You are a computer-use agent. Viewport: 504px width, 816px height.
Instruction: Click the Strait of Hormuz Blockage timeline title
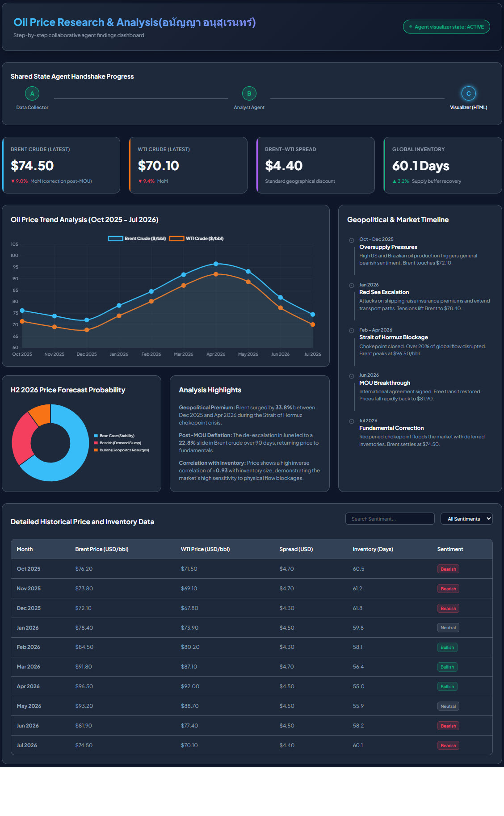(x=394, y=337)
